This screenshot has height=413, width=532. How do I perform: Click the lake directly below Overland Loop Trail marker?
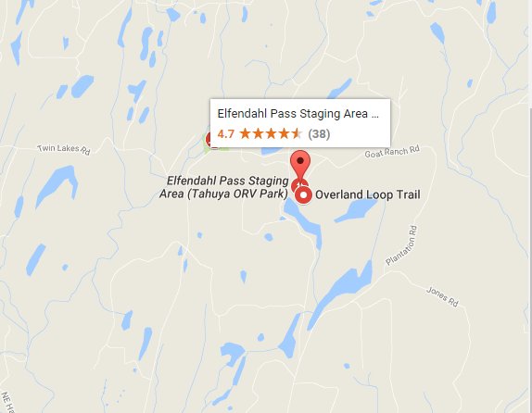click(x=304, y=222)
